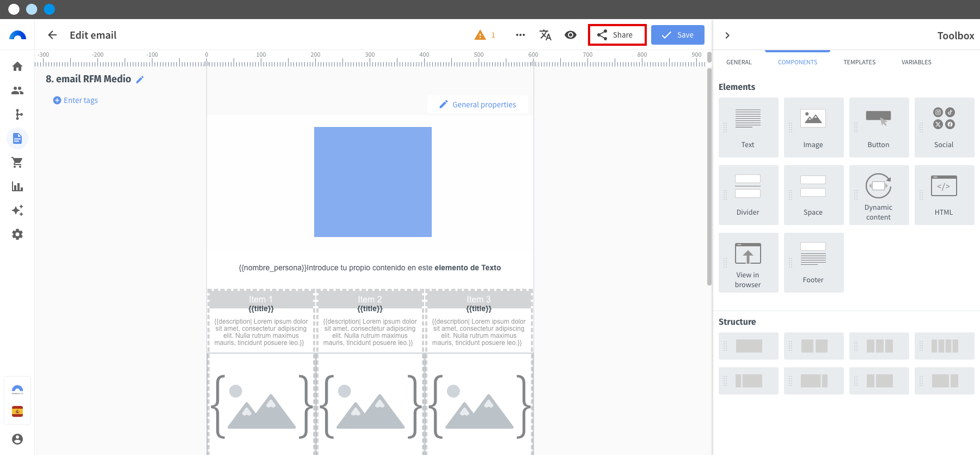Click Enter tags link
The image size is (980, 455).
tap(76, 100)
